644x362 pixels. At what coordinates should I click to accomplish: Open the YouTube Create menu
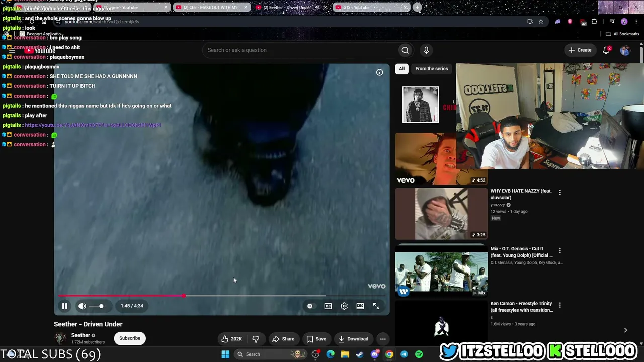[580, 50]
